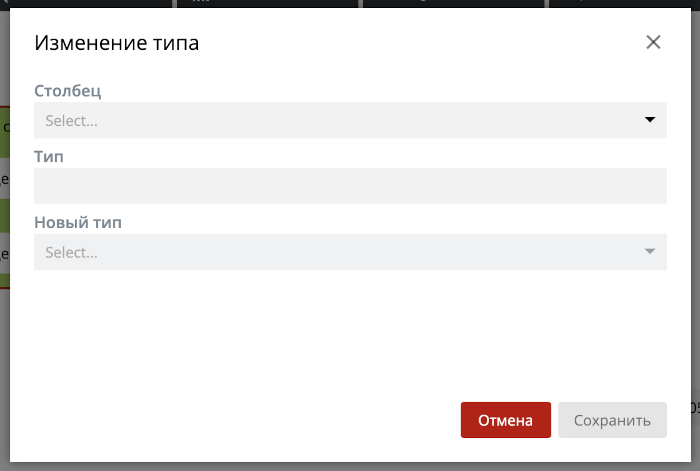Open the Новый тип select field

(350, 252)
